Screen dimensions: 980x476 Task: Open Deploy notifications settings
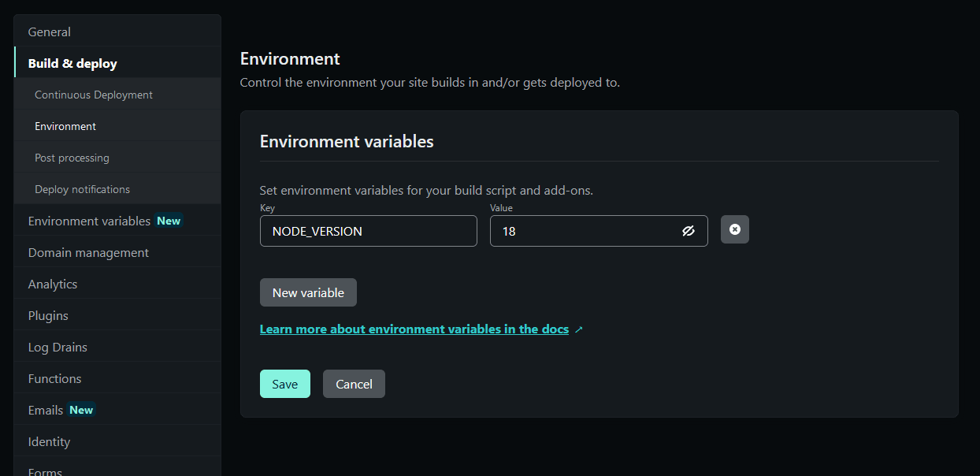tap(82, 189)
